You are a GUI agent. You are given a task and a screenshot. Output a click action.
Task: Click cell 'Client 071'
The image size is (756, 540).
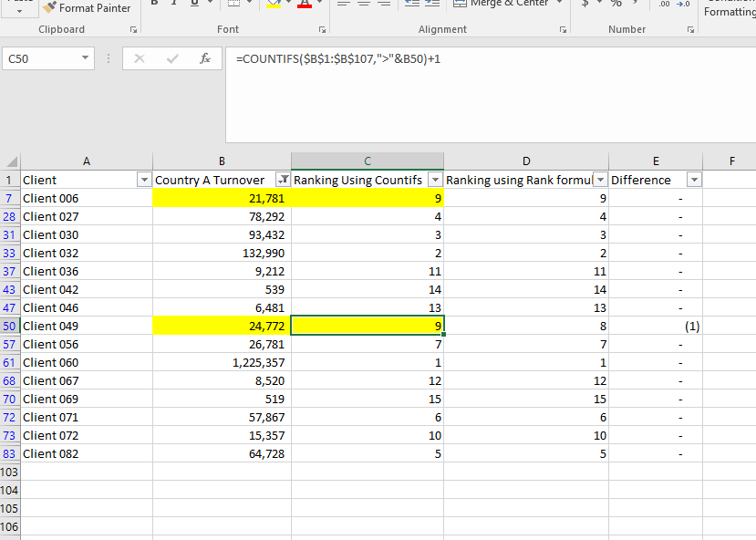pyautogui.click(x=87, y=418)
